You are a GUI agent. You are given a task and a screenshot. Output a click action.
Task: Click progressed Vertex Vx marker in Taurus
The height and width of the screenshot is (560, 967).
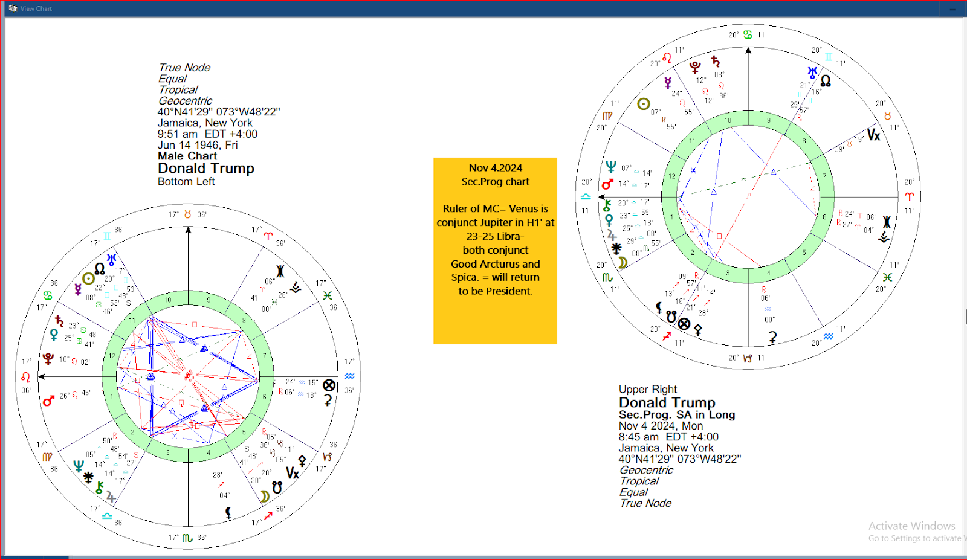874,135
